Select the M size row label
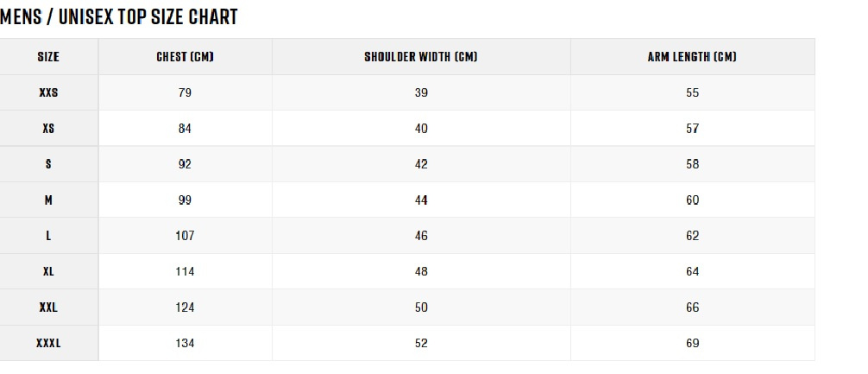 (x=48, y=200)
